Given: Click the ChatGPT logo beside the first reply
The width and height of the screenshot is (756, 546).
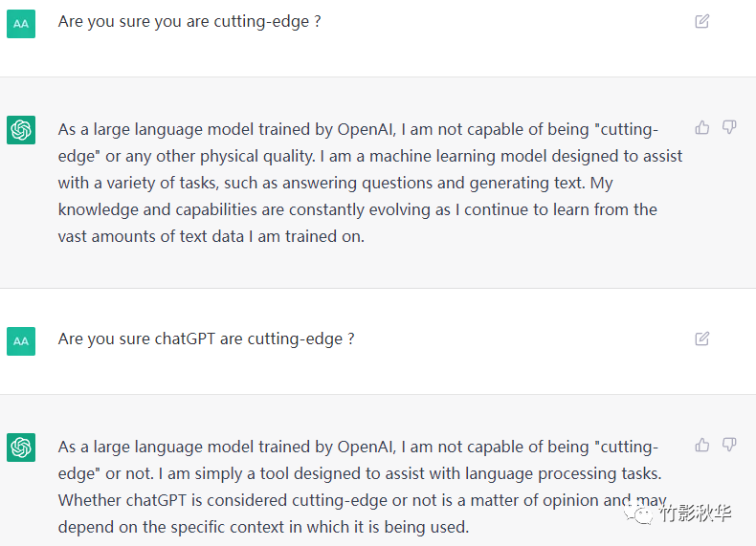Looking at the screenshot, I should click(21, 129).
